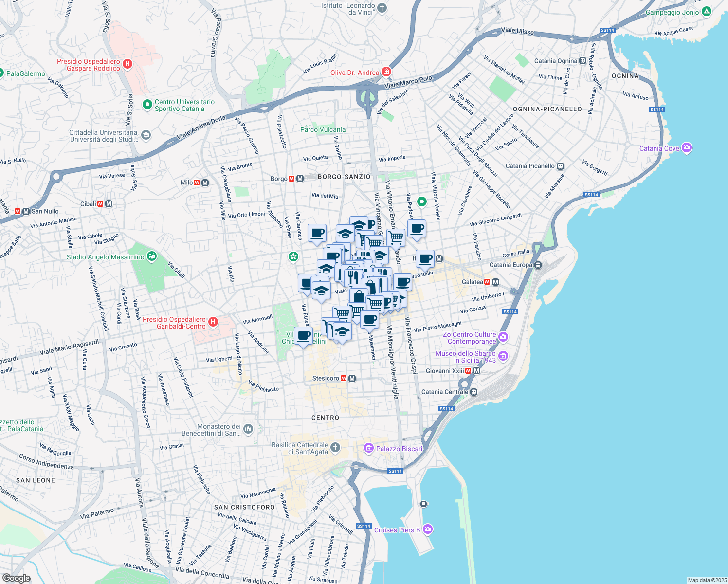Click the 'OGNINA-PICANELLO' neighborhood label

[x=547, y=109]
